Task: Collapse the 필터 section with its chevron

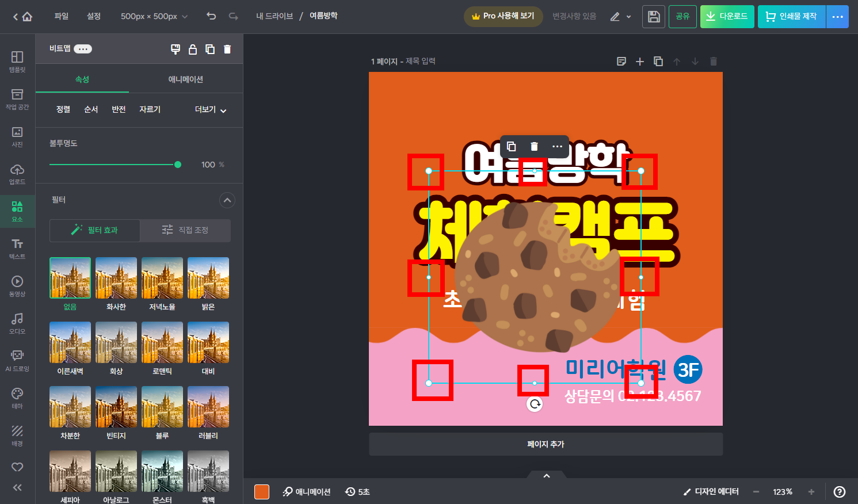Action: pyautogui.click(x=227, y=200)
